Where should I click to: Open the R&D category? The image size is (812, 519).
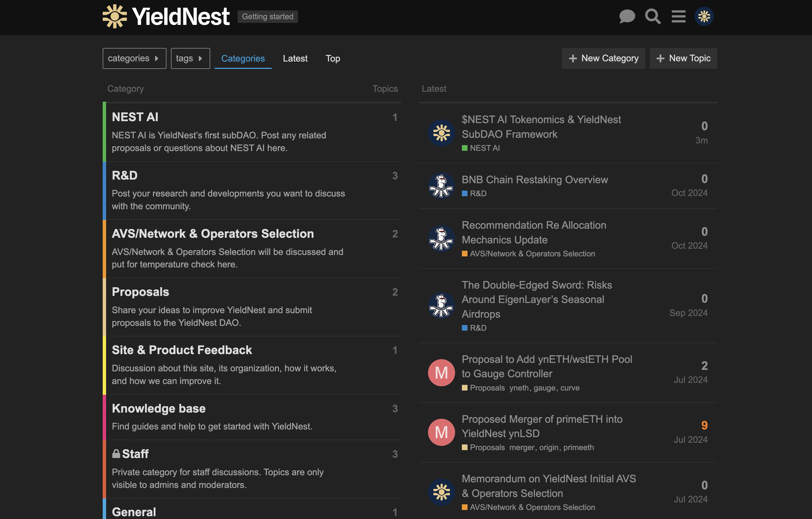[125, 175]
